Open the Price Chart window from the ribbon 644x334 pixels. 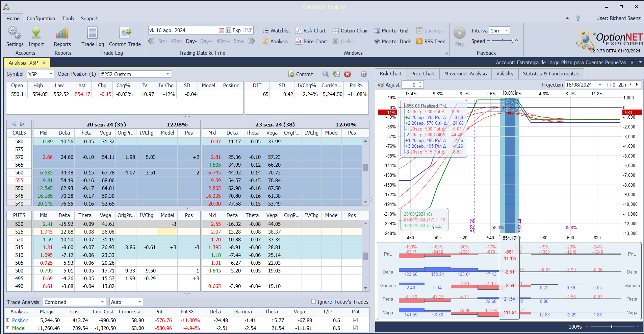pos(311,42)
